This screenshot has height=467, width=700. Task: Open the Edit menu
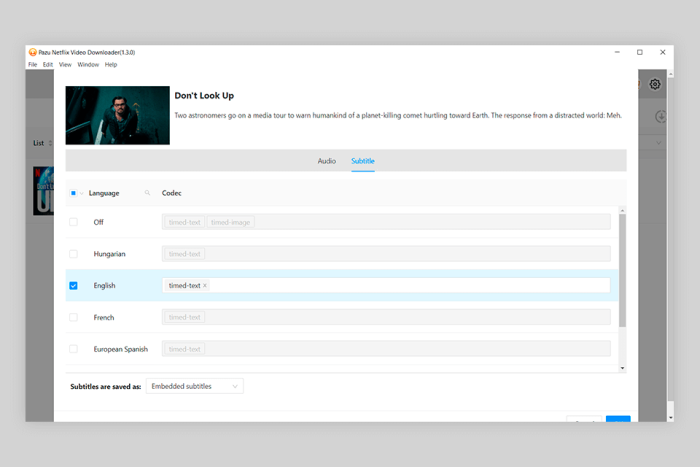[x=48, y=64]
